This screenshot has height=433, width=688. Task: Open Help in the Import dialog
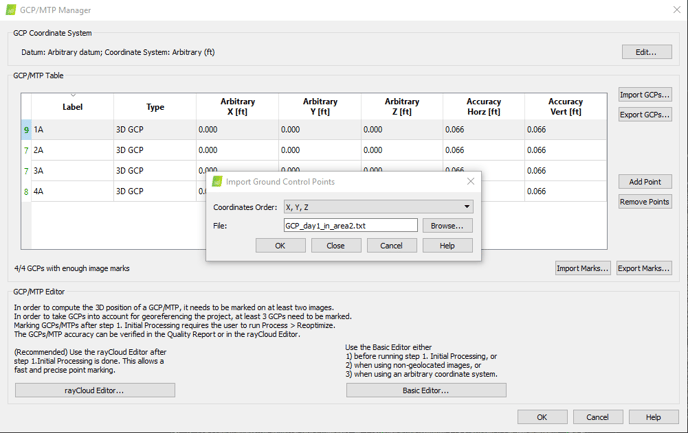click(447, 245)
